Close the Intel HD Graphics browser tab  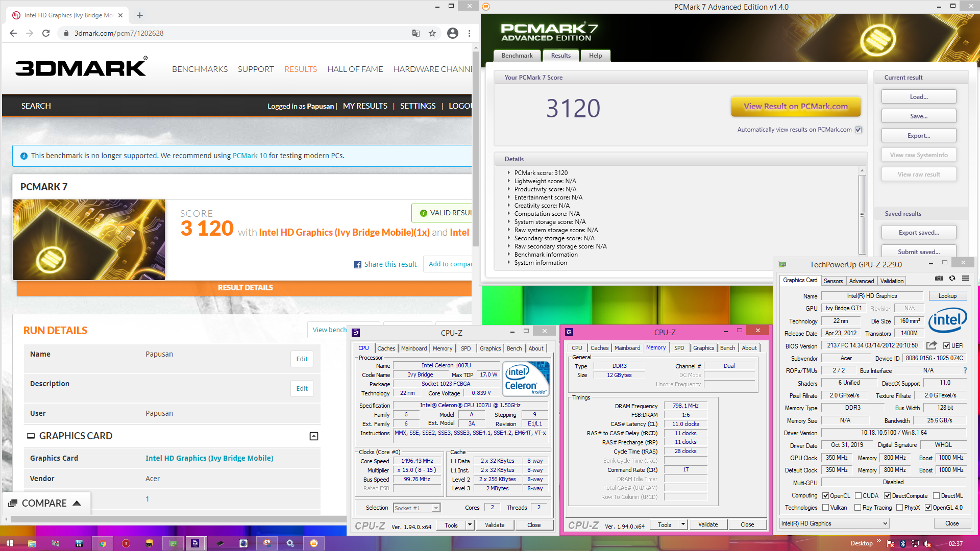pos(120,15)
